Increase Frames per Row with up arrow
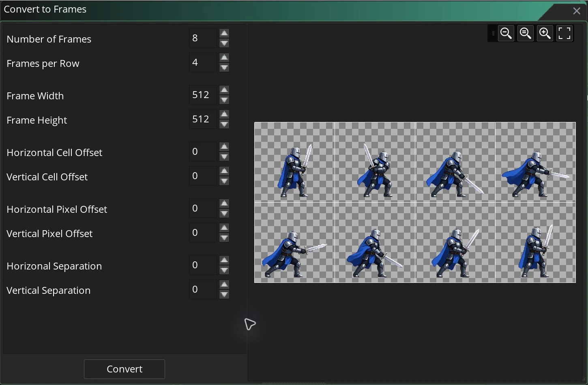 (224, 58)
